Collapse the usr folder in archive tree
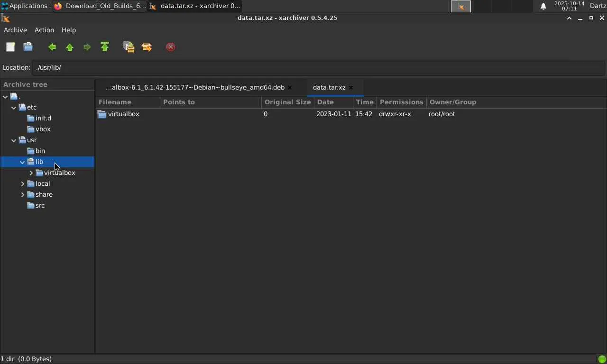 (14, 140)
